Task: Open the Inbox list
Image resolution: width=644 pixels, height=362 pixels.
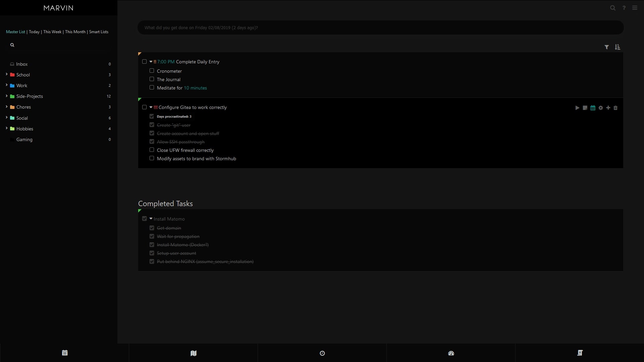Action: (22, 64)
